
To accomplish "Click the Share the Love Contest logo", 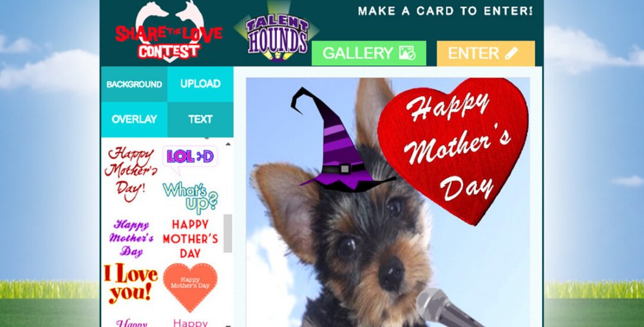I will point(169,32).
